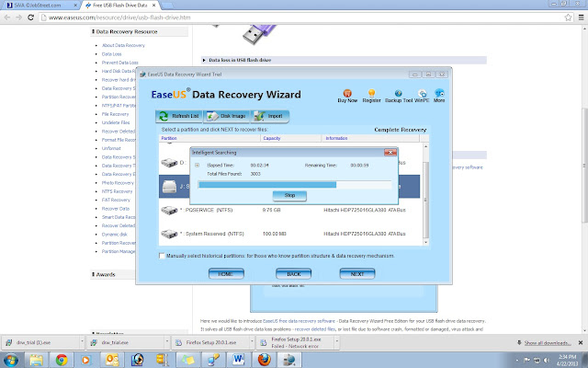Stop the intelligent search

[289, 195]
